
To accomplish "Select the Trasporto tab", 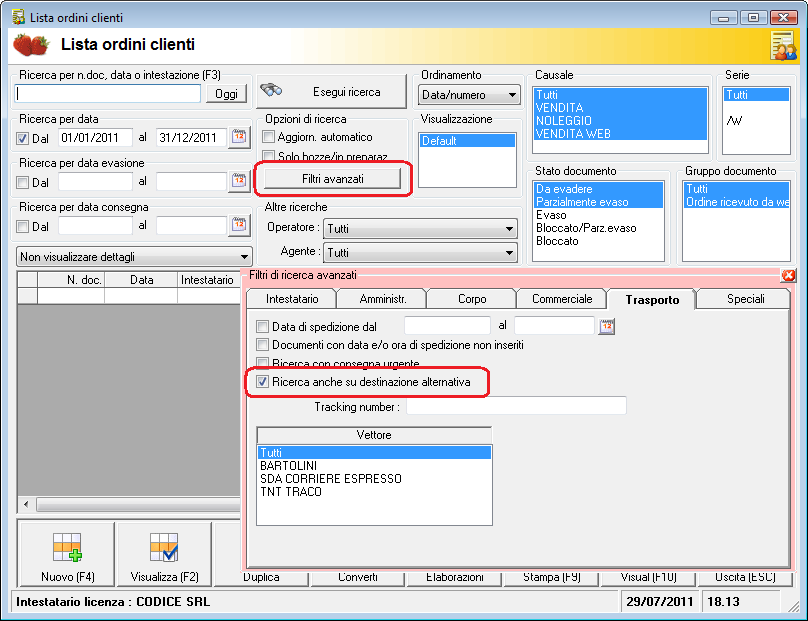I will pyautogui.click(x=652, y=299).
